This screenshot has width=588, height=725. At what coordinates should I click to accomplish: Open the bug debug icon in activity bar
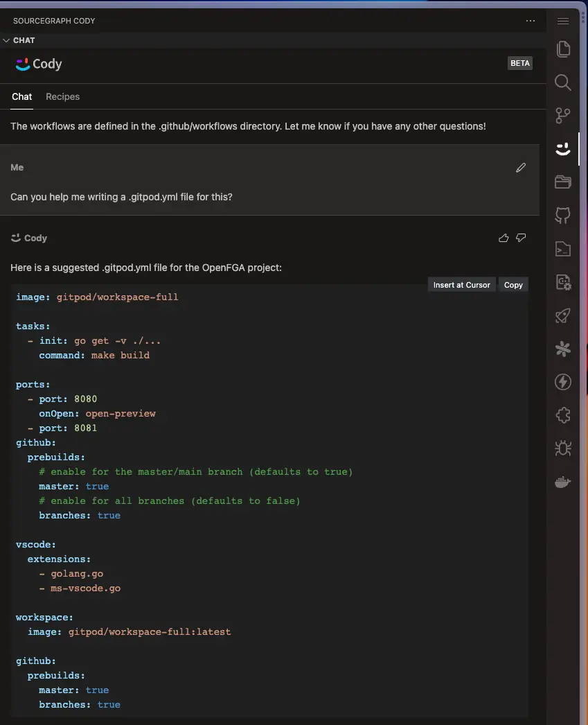(x=563, y=448)
